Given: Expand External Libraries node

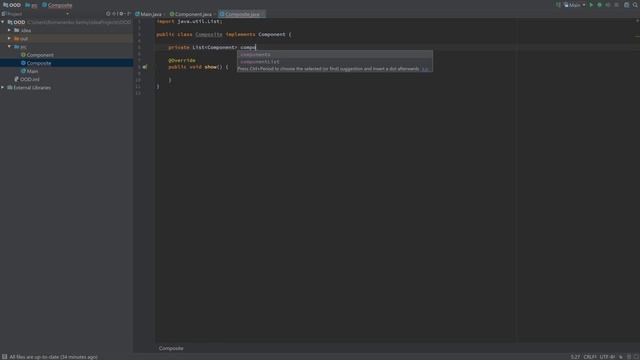Looking at the screenshot, I should [x=3, y=87].
